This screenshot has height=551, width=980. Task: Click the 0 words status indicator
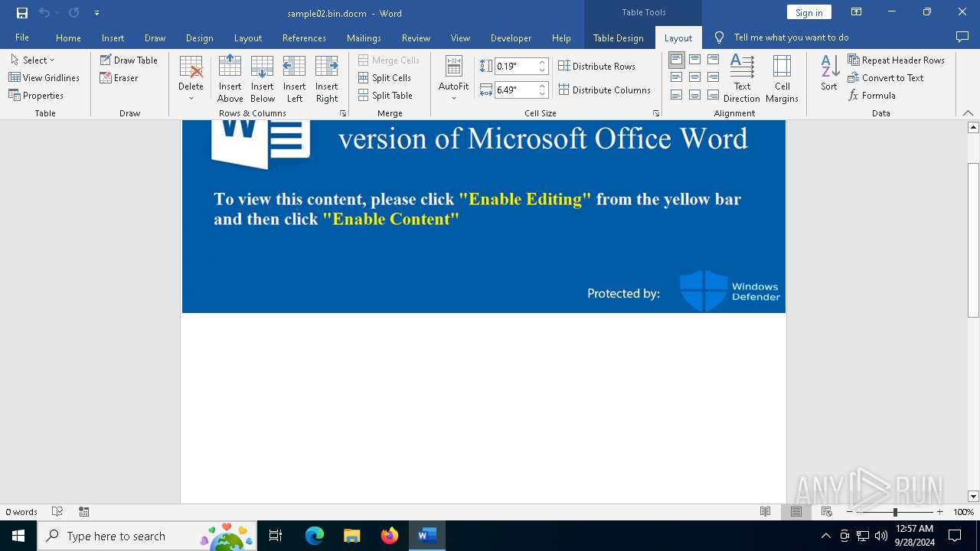(21, 512)
